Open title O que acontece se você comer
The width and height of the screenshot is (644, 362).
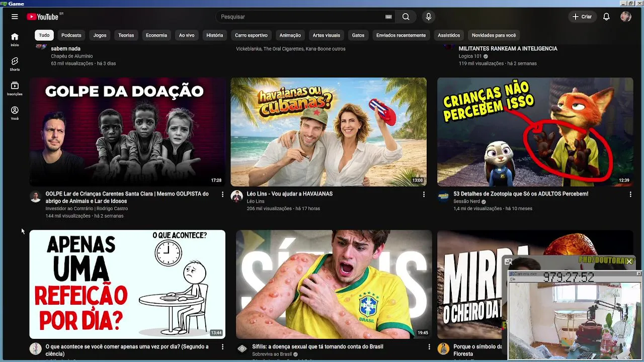click(x=127, y=350)
